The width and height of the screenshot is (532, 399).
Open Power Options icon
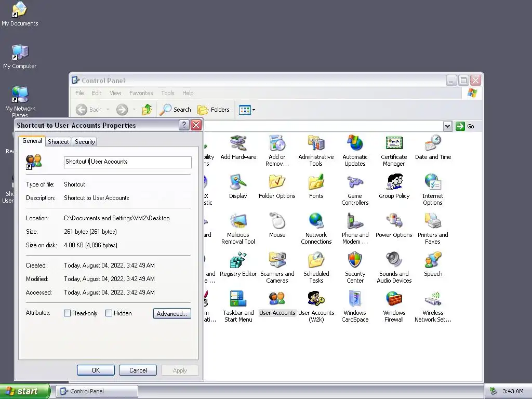point(394,225)
